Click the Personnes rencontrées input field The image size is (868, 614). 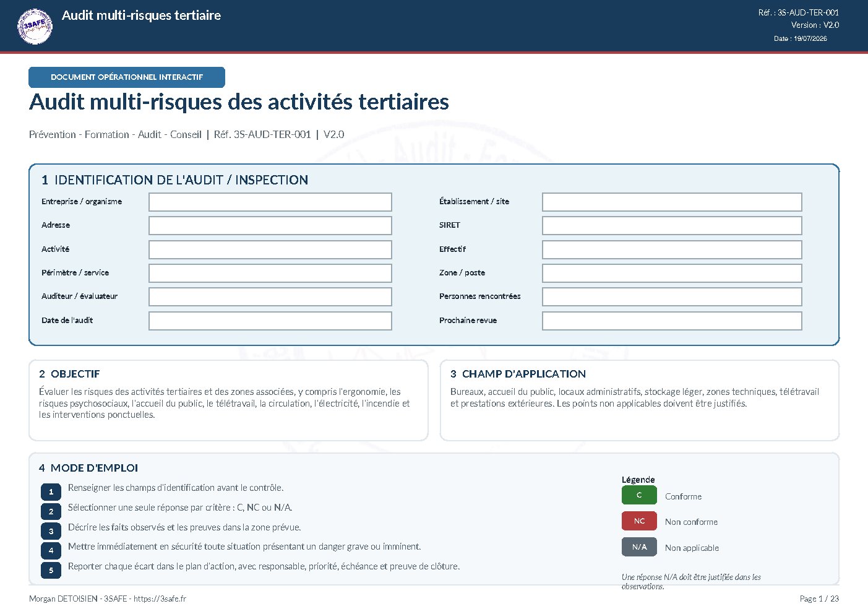[x=672, y=296]
